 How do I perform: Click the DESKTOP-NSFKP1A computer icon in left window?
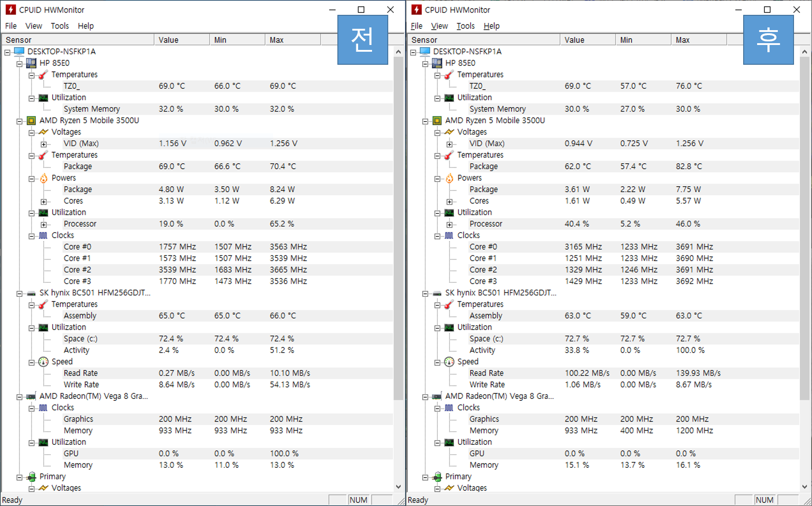pos(19,51)
